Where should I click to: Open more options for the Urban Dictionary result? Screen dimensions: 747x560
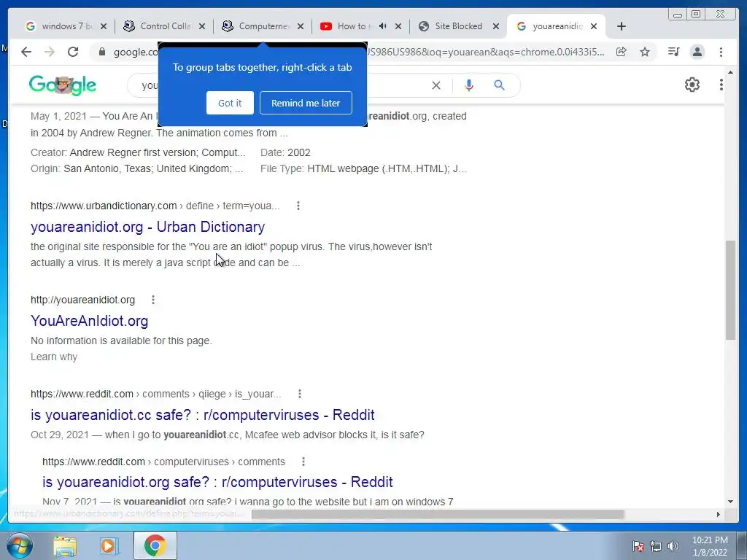(x=298, y=206)
